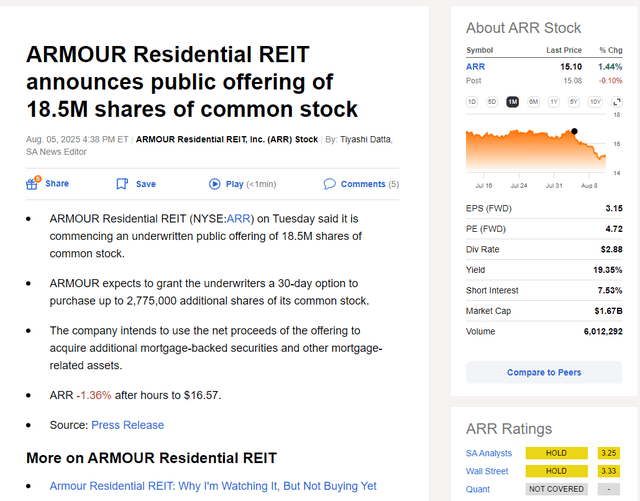Open the Comments speech bubble icon
The width and height of the screenshot is (640, 501).
[329, 184]
